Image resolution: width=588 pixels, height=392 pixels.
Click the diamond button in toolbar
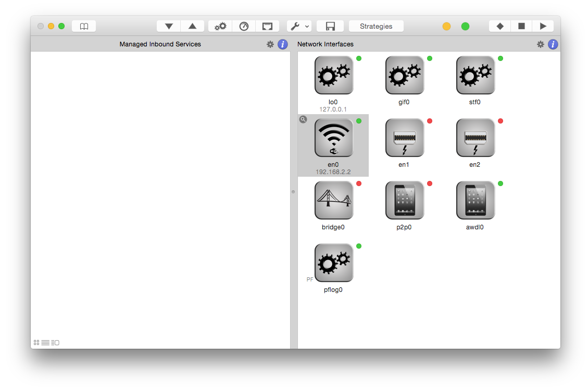point(500,26)
